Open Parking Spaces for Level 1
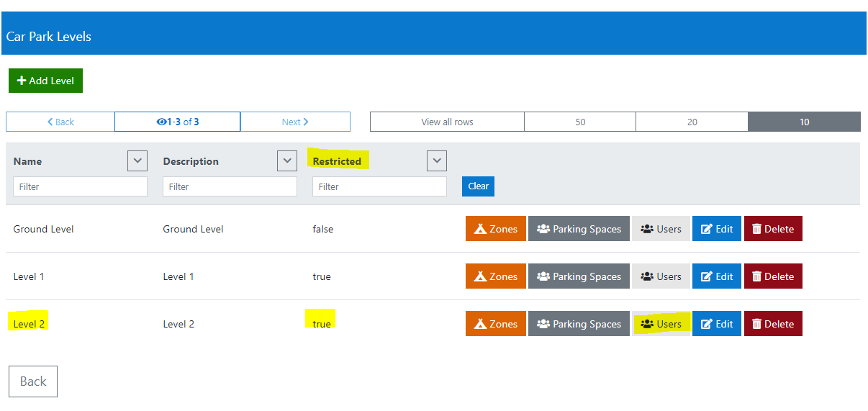Screen dimensions: 868x411 [579, 276]
